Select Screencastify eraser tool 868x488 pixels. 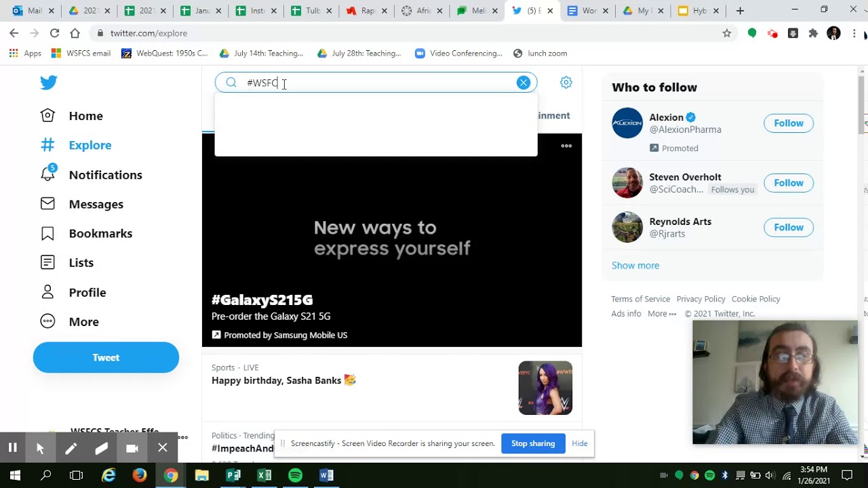(101, 448)
